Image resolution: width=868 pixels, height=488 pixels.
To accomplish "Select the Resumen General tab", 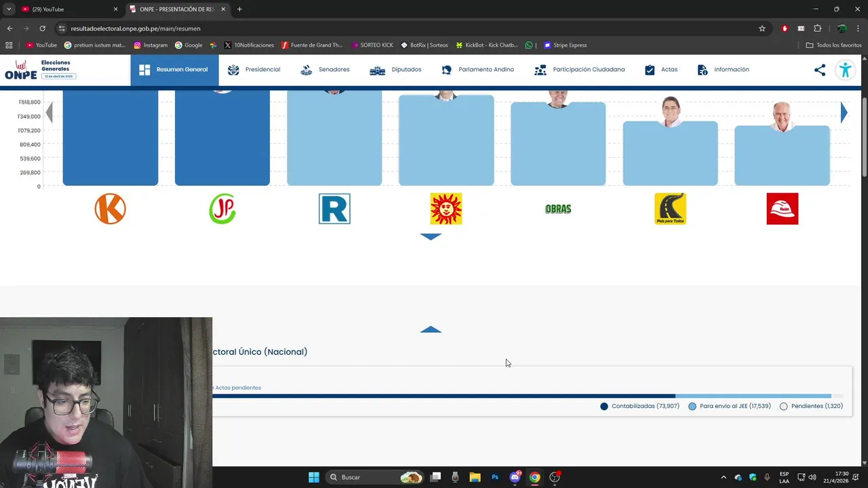I will pyautogui.click(x=174, y=70).
